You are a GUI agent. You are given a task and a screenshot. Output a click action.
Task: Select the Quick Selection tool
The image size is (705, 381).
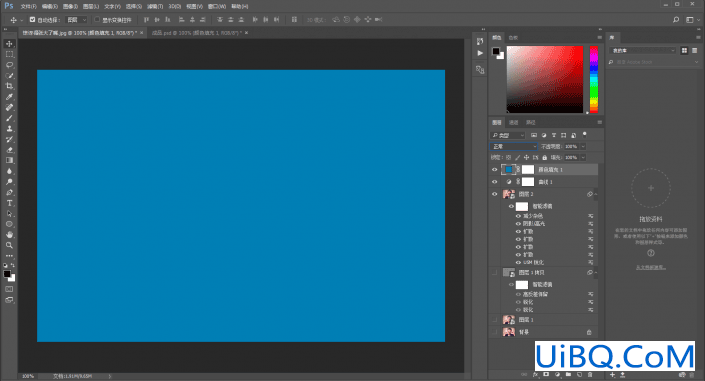click(9, 76)
